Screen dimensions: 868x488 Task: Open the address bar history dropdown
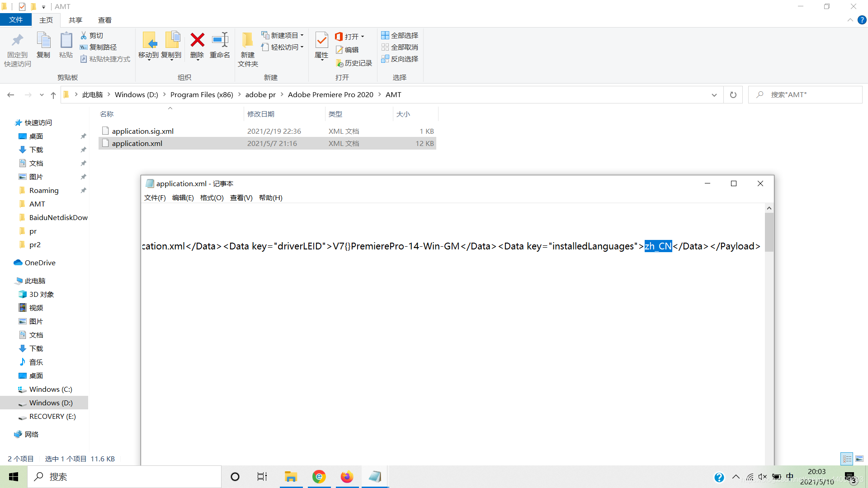pyautogui.click(x=714, y=95)
